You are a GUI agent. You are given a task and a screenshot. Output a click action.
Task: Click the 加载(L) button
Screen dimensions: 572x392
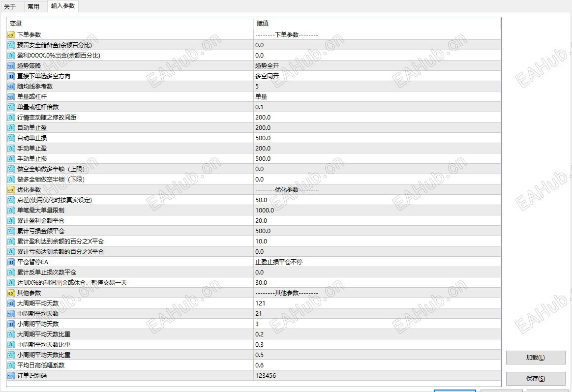tap(536, 358)
